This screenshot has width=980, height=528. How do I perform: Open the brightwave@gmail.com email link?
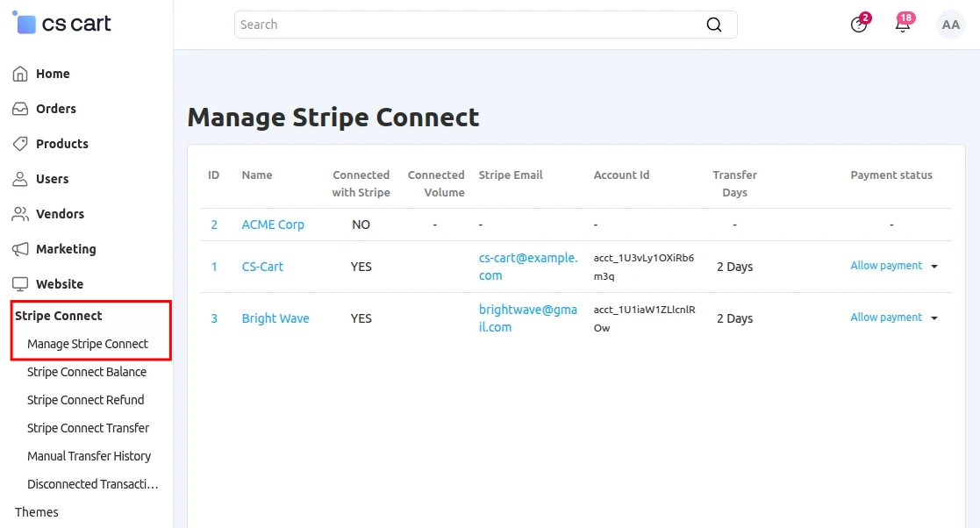click(x=528, y=318)
